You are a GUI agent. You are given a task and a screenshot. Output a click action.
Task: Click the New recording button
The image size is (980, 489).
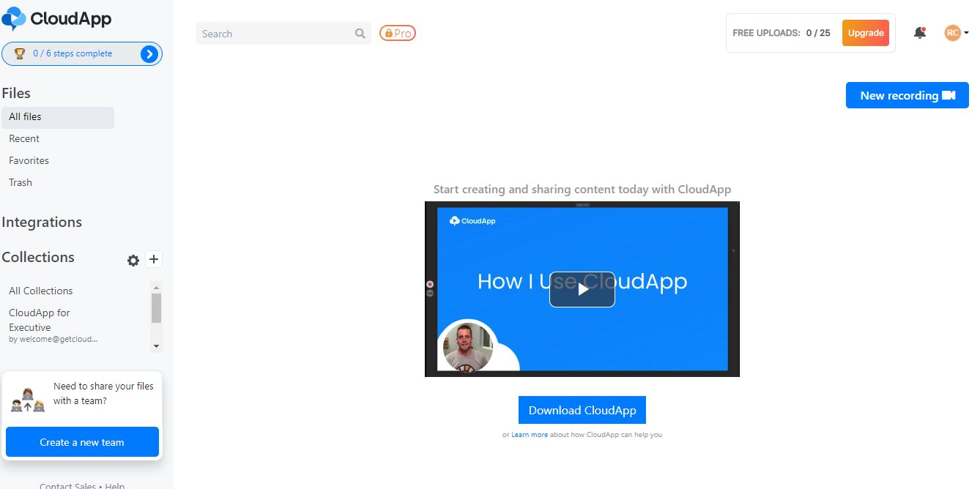907,95
